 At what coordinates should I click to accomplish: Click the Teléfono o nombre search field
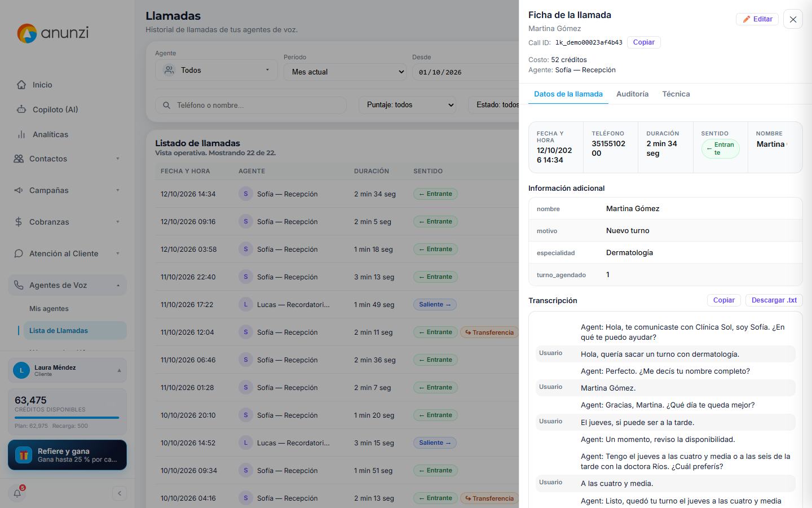251,105
